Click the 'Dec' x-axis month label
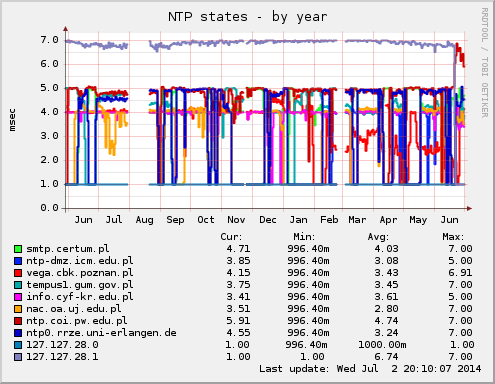This screenshot has width=495, height=384. [x=268, y=220]
